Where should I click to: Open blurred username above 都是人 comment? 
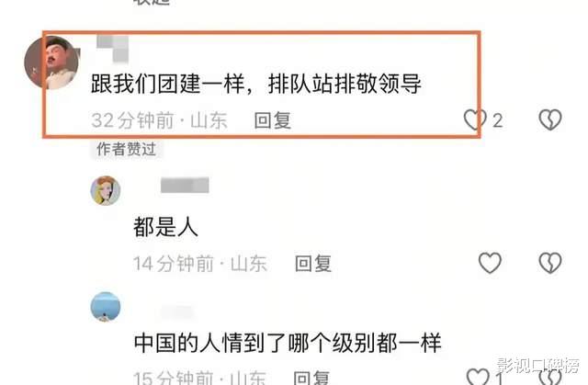coord(185,186)
